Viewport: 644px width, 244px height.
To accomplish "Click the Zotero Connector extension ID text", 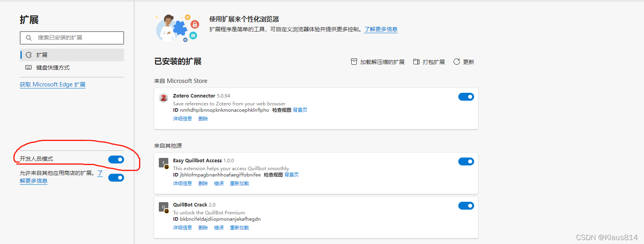I will pos(221,110).
